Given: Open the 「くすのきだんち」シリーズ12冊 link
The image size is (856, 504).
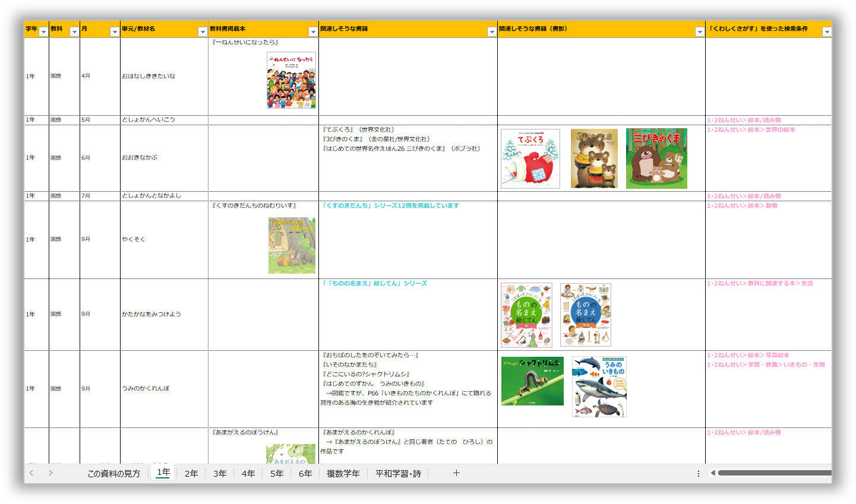Looking at the screenshot, I should (x=390, y=205).
